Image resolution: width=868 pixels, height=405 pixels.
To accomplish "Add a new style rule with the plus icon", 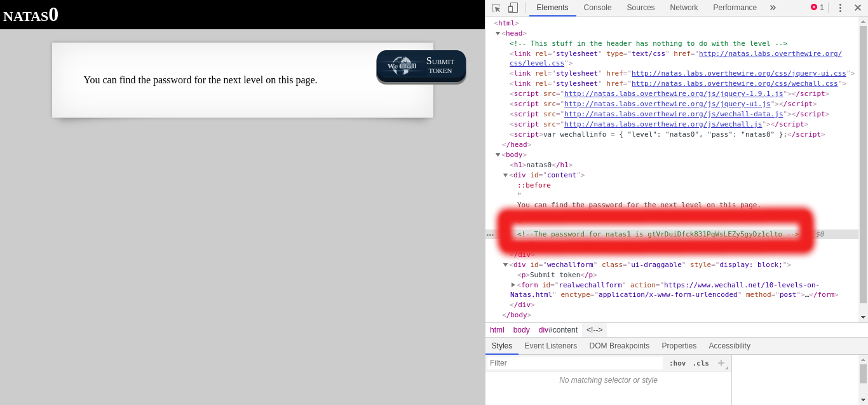I will click(x=721, y=363).
